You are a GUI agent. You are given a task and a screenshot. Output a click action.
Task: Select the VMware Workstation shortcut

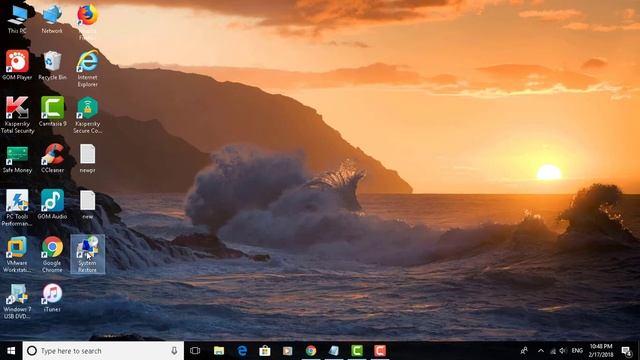[17, 255]
